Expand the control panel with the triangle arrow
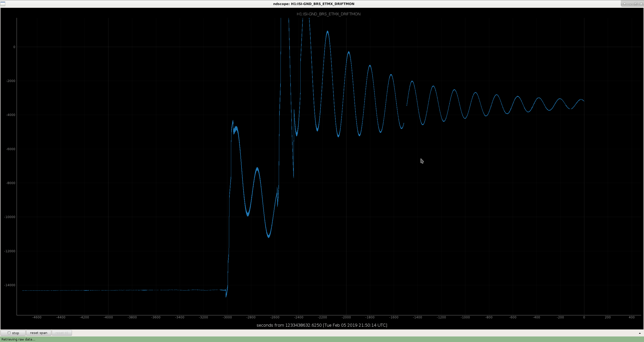 pos(640,333)
